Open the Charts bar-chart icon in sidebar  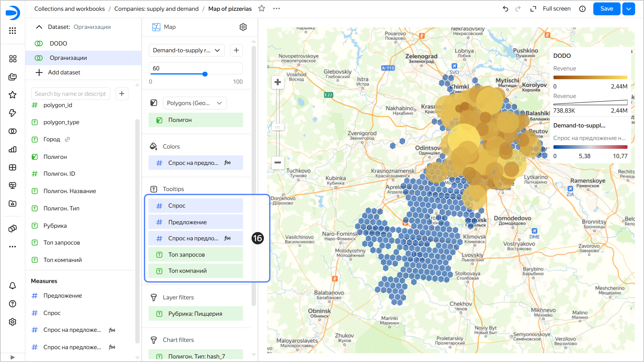point(13,149)
